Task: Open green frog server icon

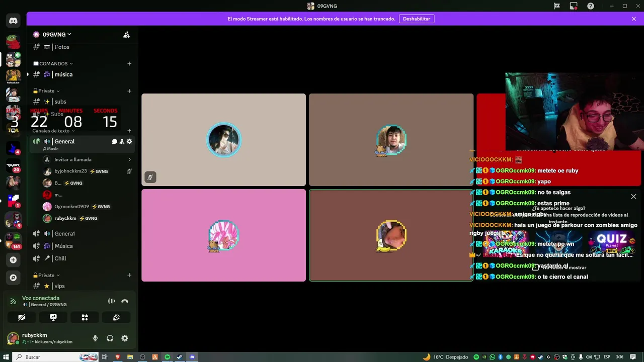Action: pyautogui.click(x=13, y=41)
